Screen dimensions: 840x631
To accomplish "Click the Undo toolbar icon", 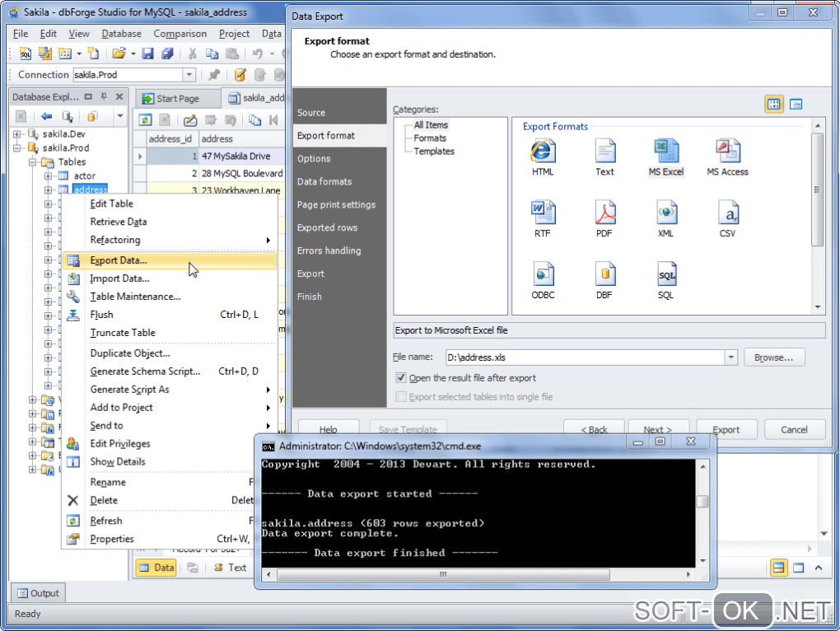I will [x=258, y=54].
